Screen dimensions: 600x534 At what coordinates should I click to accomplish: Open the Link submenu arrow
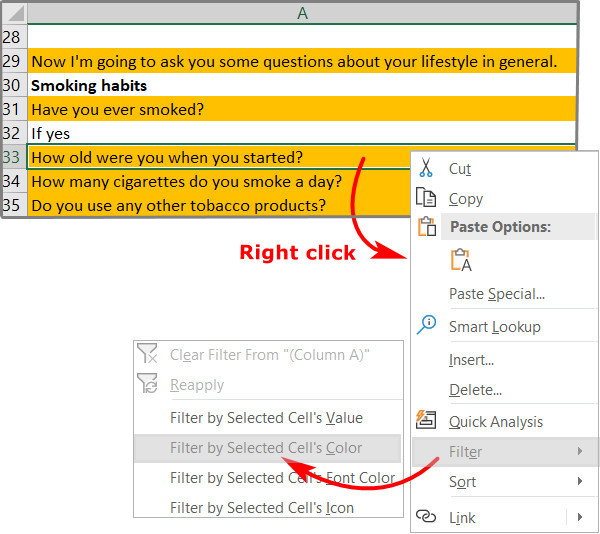[580, 517]
